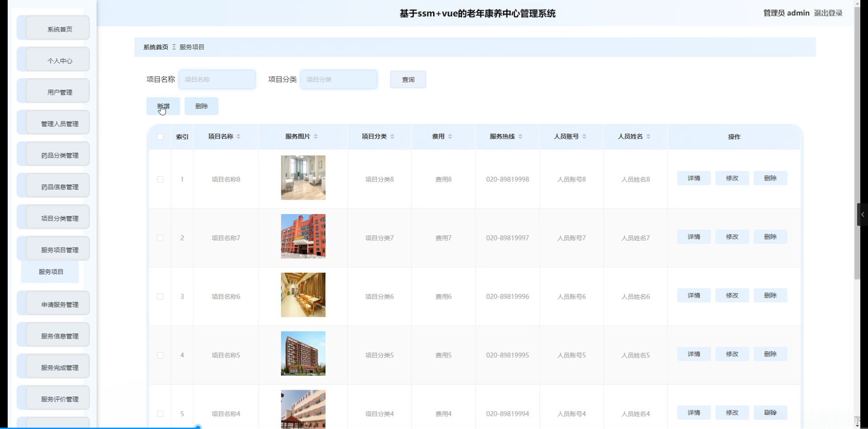Click 删除 for 项目名称7

click(770, 237)
